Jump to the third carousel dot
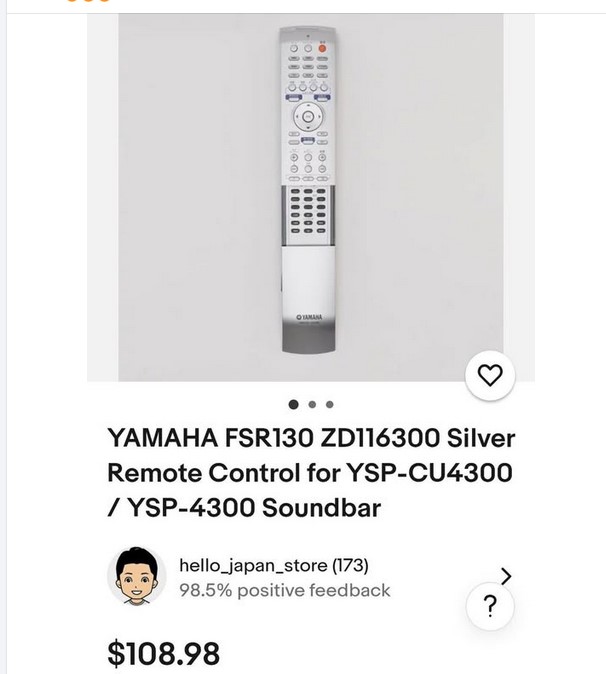The height and width of the screenshot is (674, 606). (x=329, y=405)
